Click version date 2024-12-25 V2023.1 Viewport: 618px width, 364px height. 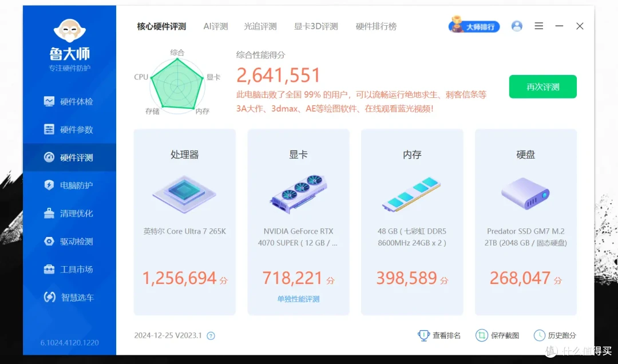coord(168,335)
